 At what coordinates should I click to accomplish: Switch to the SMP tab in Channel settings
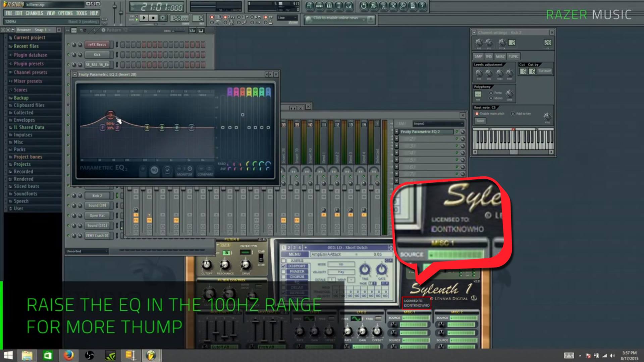tap(478, 56)
